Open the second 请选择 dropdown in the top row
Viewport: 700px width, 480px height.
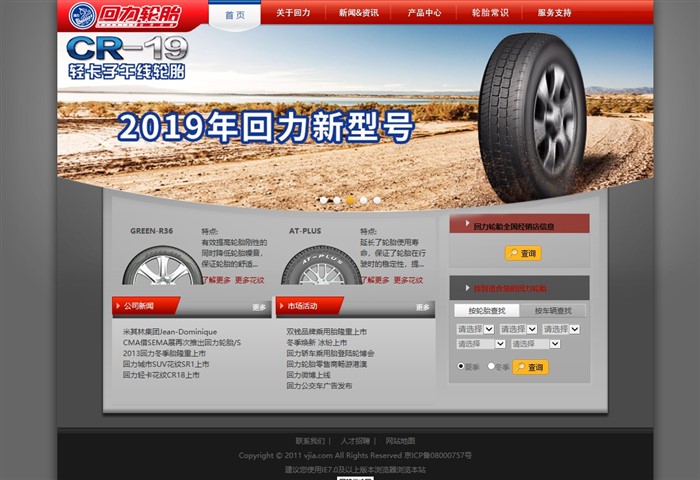click(x=518, y=329)
